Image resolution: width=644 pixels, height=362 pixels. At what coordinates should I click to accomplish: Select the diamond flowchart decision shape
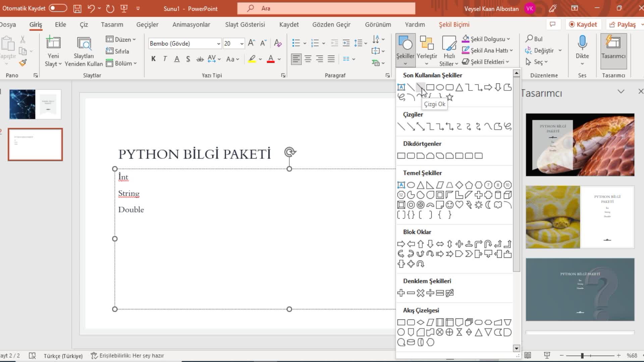coord(421,322)
